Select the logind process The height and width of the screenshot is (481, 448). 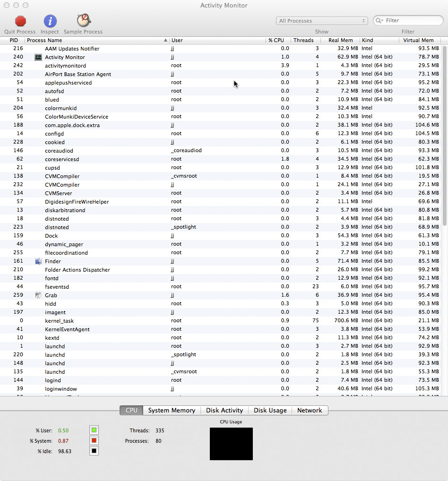click(x=221, y=380)
